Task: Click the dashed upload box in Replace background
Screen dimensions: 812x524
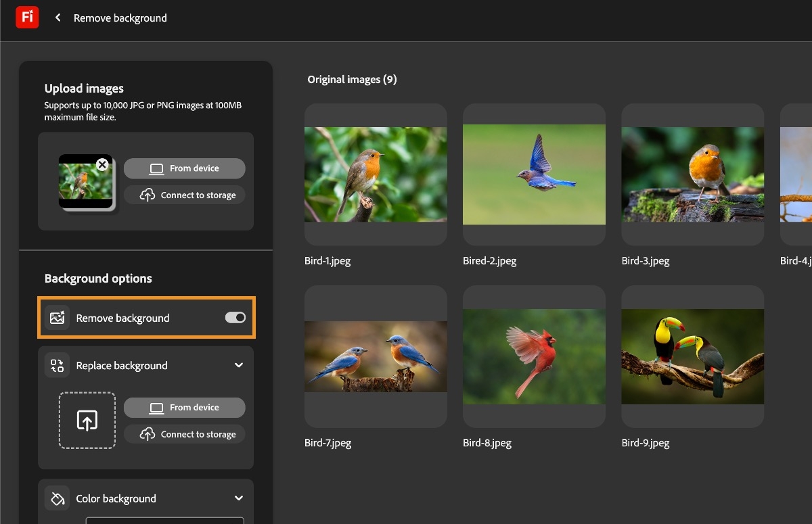Action: (87, 421)
